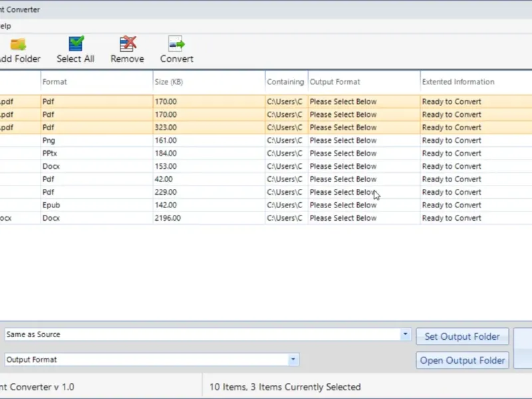Click the Remove icon in the toolbar
Viewport: 532px width, 399px height.
tap(127, 45)
